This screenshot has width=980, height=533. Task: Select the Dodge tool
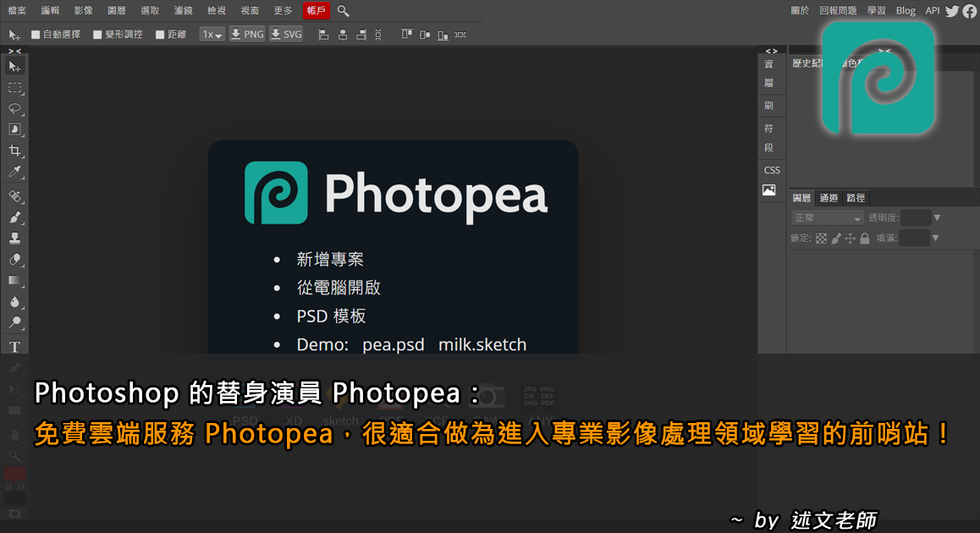click(x=14, y=322)
